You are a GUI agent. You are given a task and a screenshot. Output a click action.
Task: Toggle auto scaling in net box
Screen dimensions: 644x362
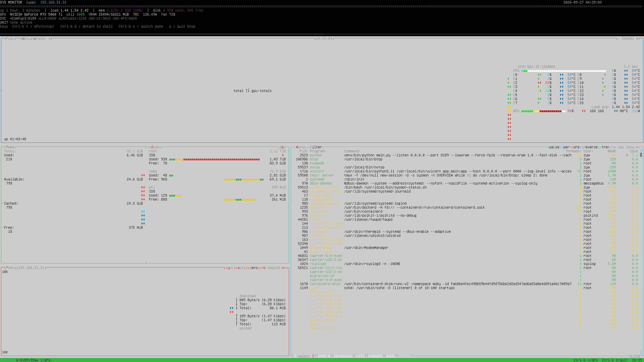[242, 268]
